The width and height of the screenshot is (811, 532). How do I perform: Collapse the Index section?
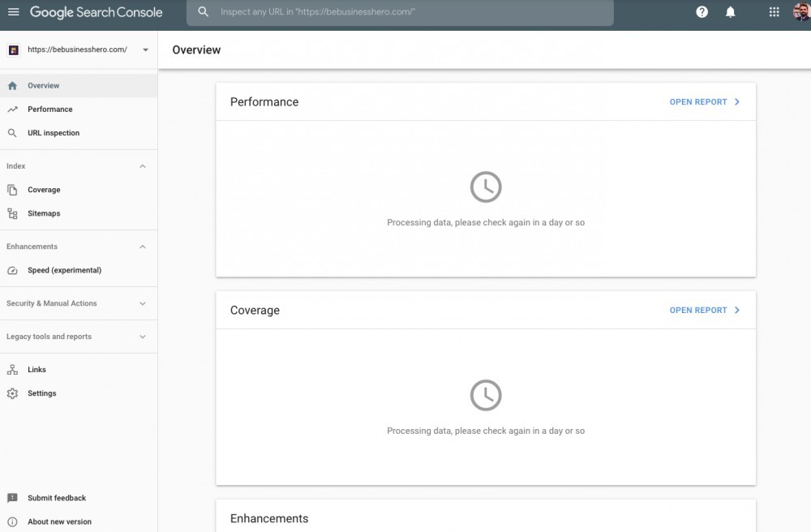[143, 166]
